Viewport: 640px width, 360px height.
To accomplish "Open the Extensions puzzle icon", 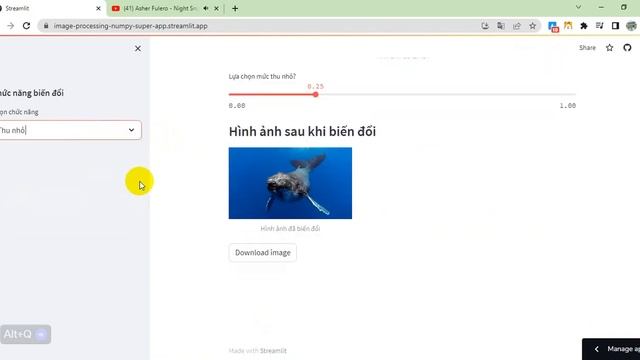I will click(x=584, y=26).
